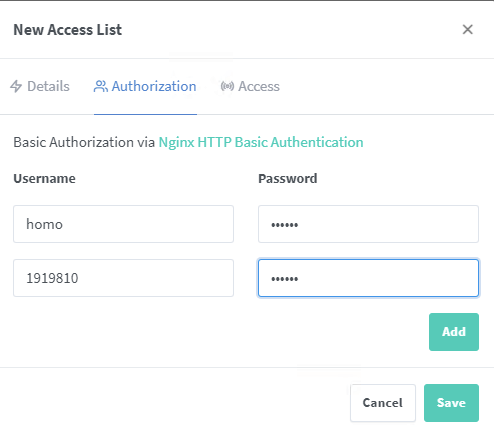
Task: Add another authorization row
Action: pyautogui.click(x=454, y=332)
